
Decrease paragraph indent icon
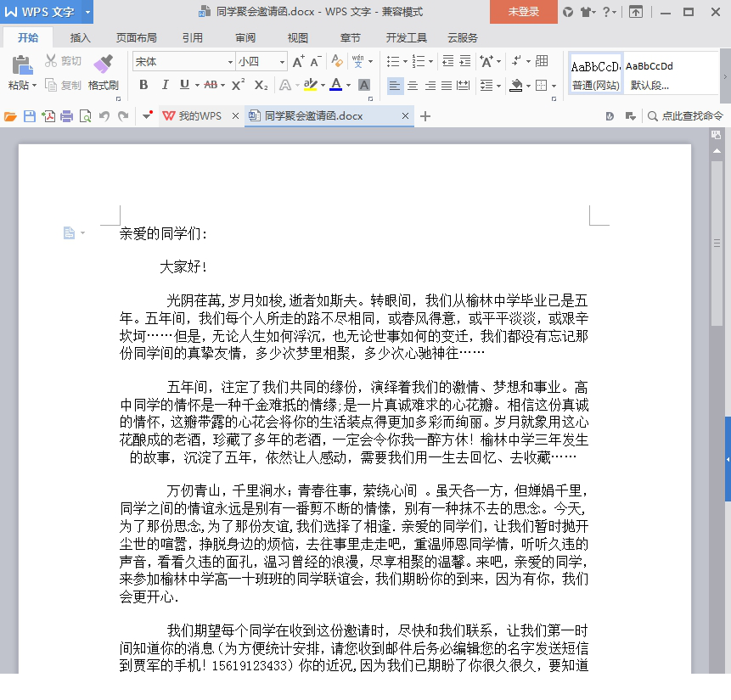448,61
